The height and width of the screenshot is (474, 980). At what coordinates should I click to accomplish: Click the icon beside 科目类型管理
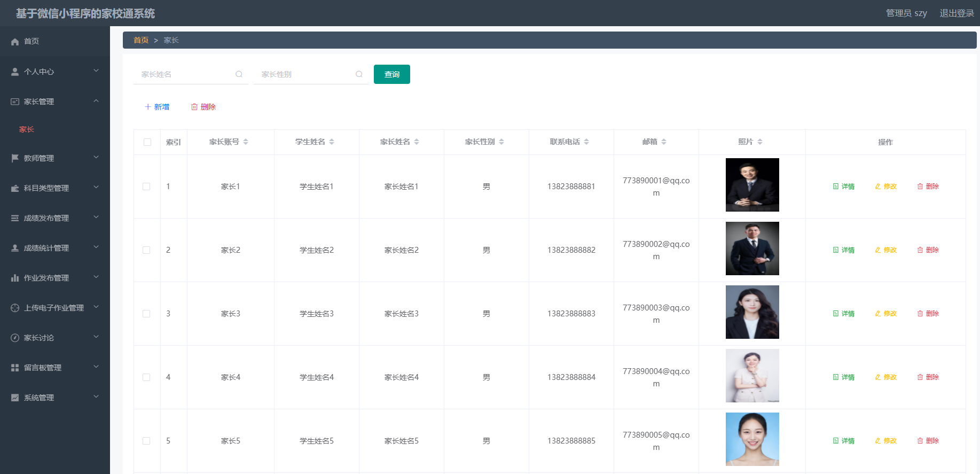point(15,188)
